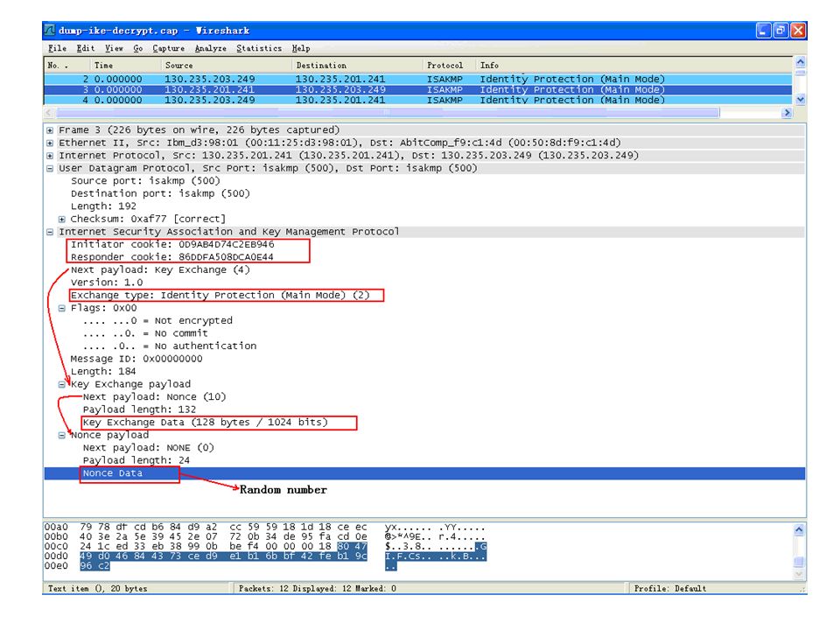The height and width of the screenshot is (630, 840).
Task: Select the Length: 184 line
Action: [103, 371]
